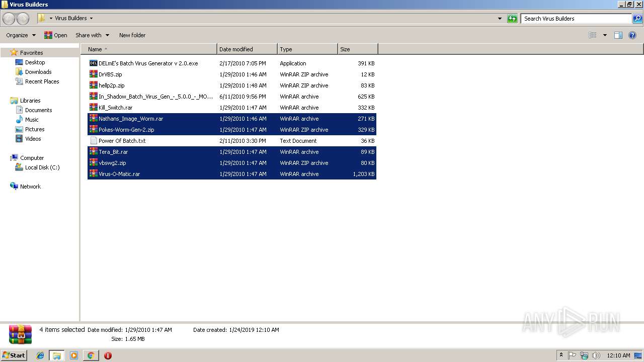Select the Kill_Switch.rar archive icon
The image size is (644, 362).
(x=93, y=108)
